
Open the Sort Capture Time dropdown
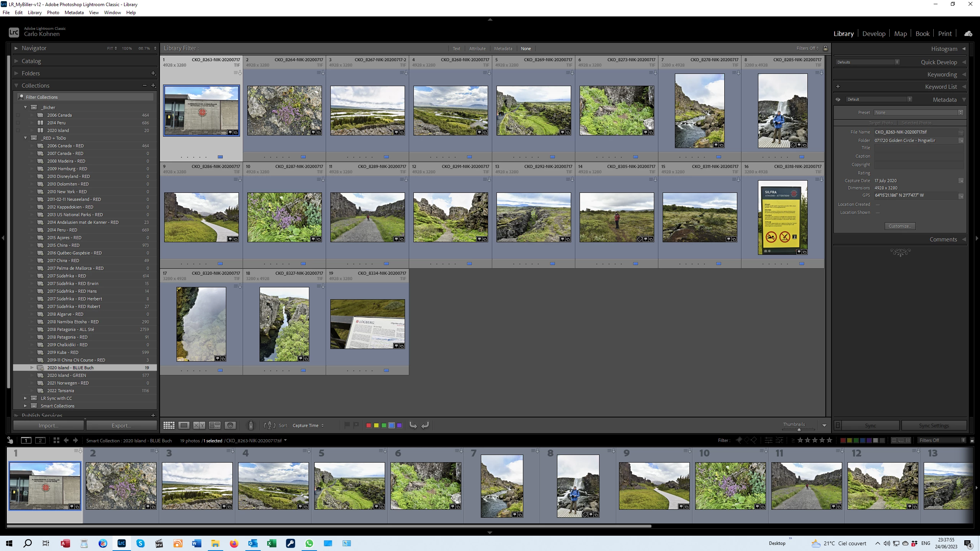308,425
